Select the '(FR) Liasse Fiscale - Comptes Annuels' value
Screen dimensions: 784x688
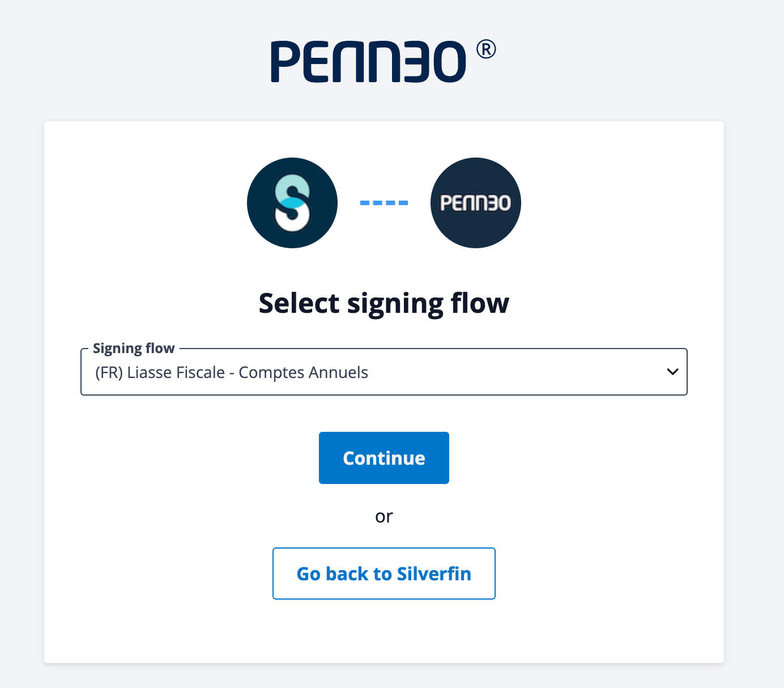[x=232, y=372]
